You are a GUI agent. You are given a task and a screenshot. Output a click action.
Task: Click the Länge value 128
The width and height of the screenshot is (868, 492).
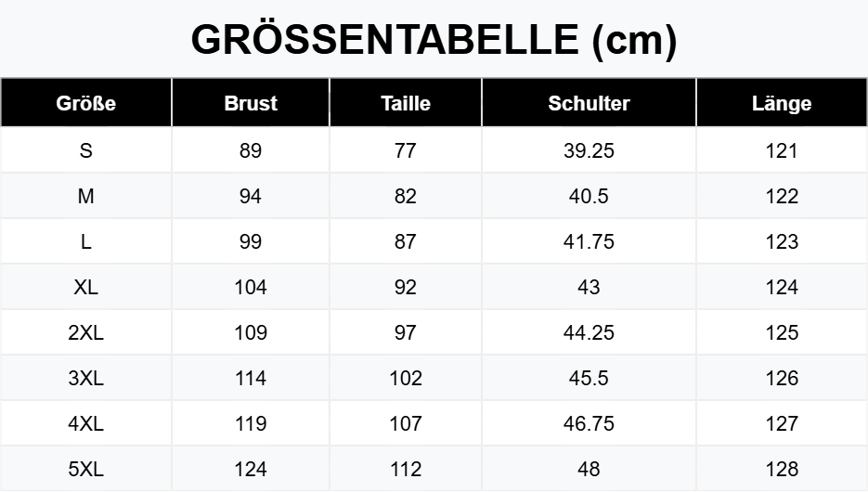[x=782, y=469]
